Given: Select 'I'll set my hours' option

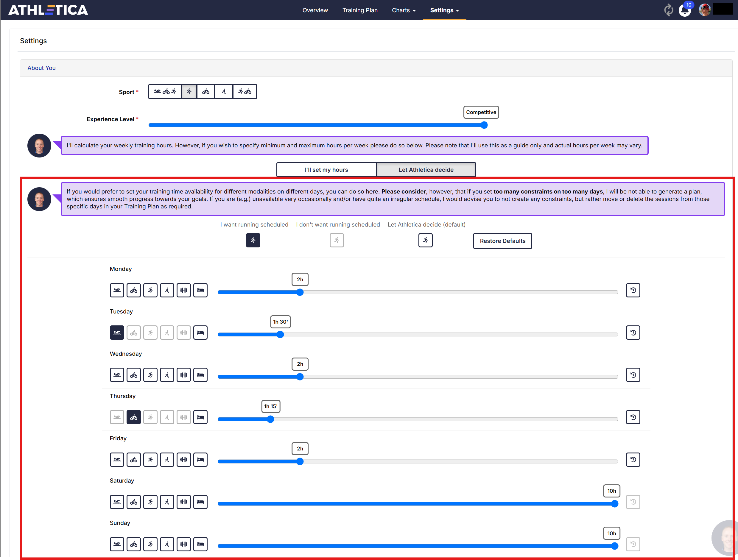Looking at the screenshot, I should [326, 170].
